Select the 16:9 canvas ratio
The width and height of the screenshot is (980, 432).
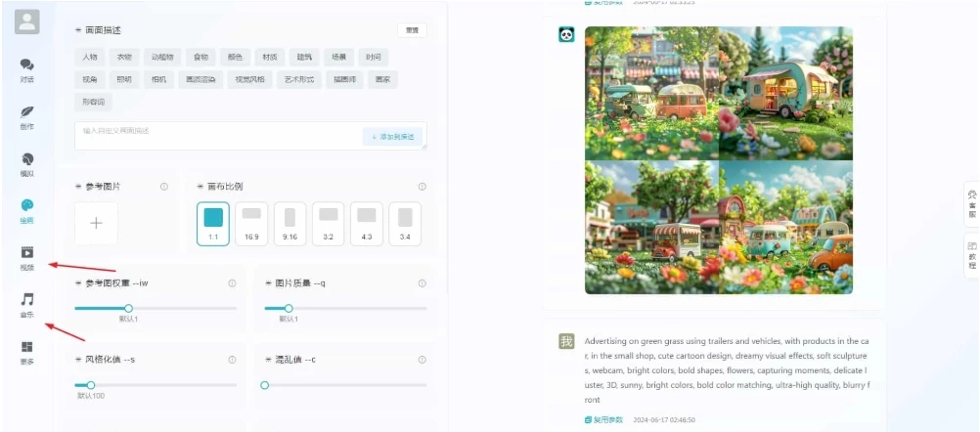click(251, 223)
